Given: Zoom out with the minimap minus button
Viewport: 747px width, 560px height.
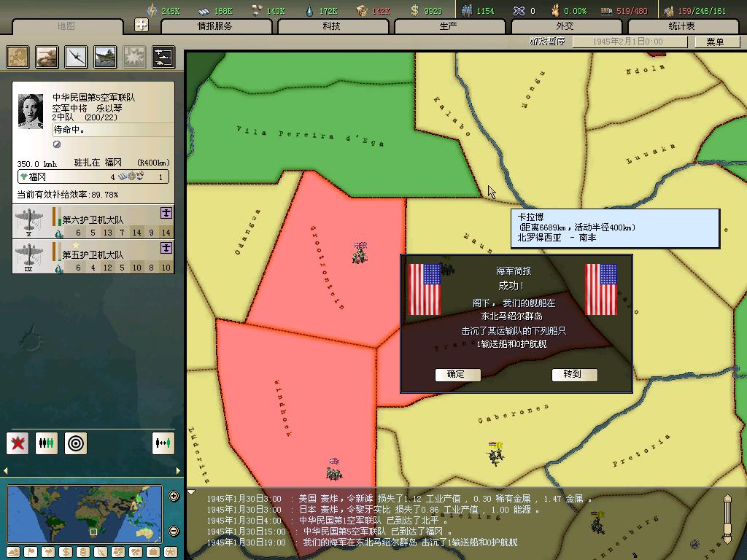Looking at the screenshot, I should point(174,531).
